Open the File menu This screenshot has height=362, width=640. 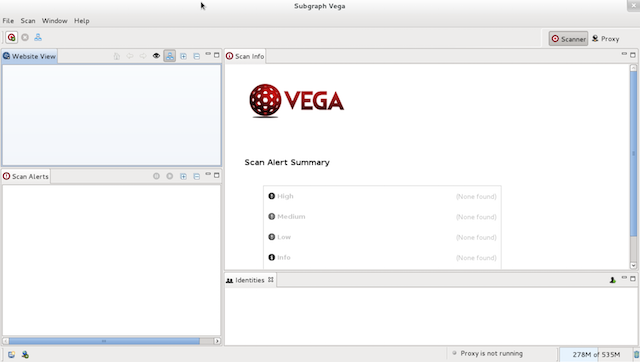click(x=8, y=21)
